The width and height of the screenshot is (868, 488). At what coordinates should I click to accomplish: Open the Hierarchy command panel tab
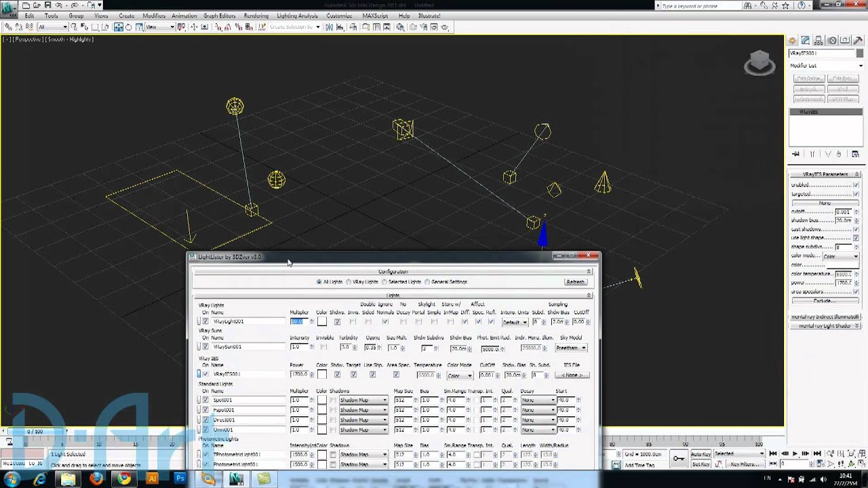pos(818,41)
